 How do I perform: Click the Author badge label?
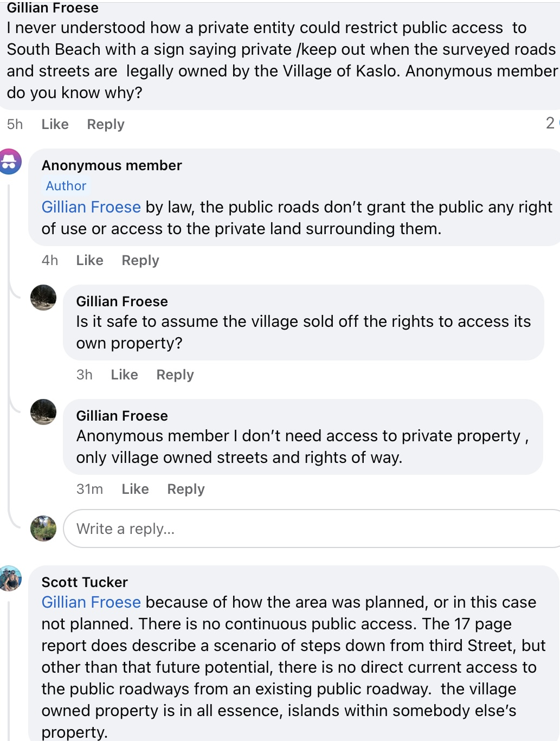66,186
